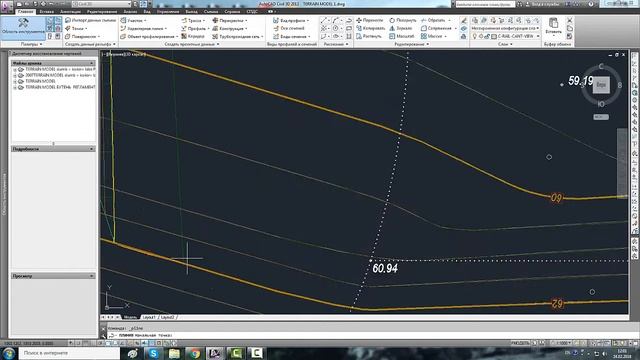640x360 pixels.
Task: Open the AutoCAD application menu button
Action: 7,7
